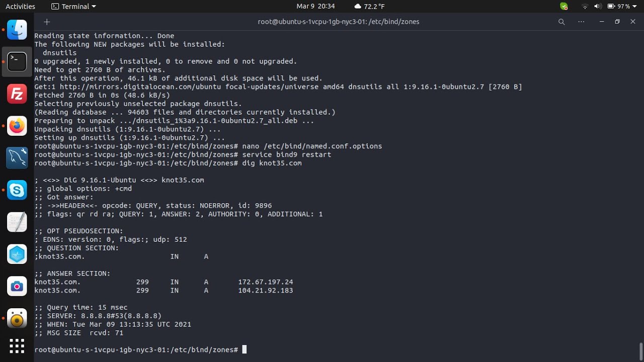Open the Wi-Fi status icon
The image size is (644, 362).
(x=585, y=7)
